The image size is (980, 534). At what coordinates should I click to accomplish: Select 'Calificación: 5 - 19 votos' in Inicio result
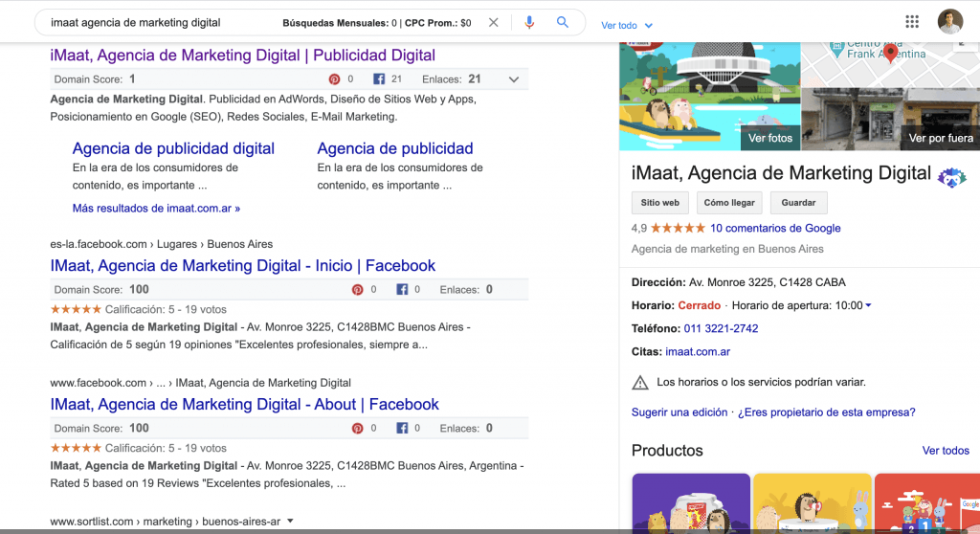pyautogui.click(x=166, y=309)
